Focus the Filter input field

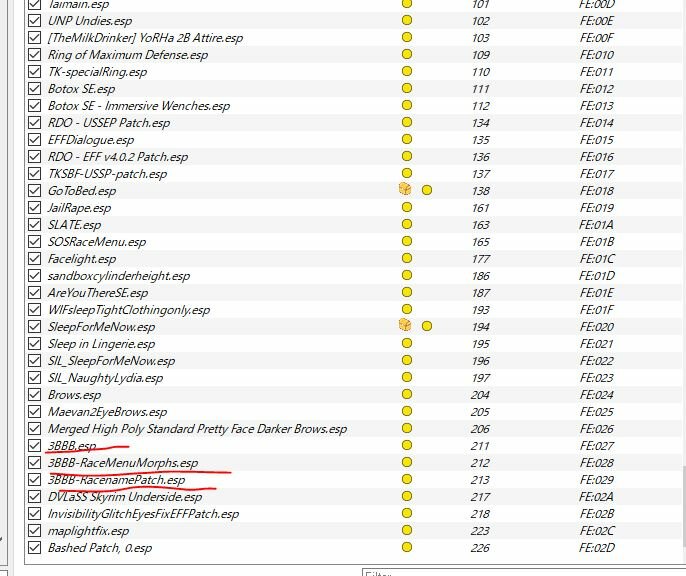tap(524, 573)
